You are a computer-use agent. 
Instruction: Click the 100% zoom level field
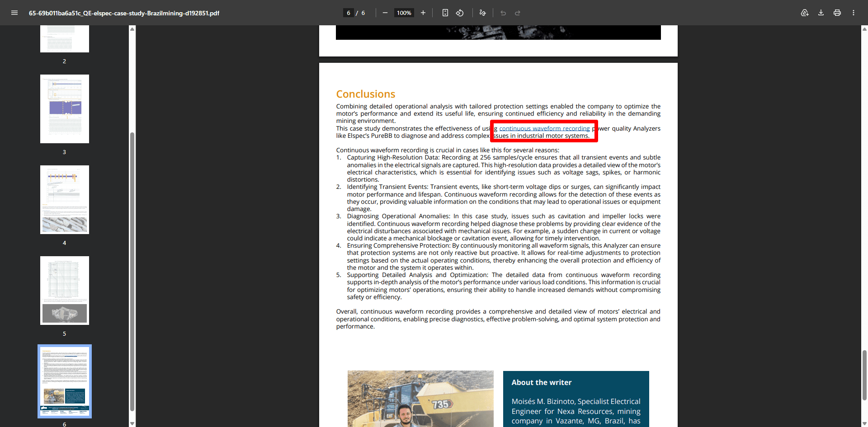pyautogui.click(x=404, y=13)
